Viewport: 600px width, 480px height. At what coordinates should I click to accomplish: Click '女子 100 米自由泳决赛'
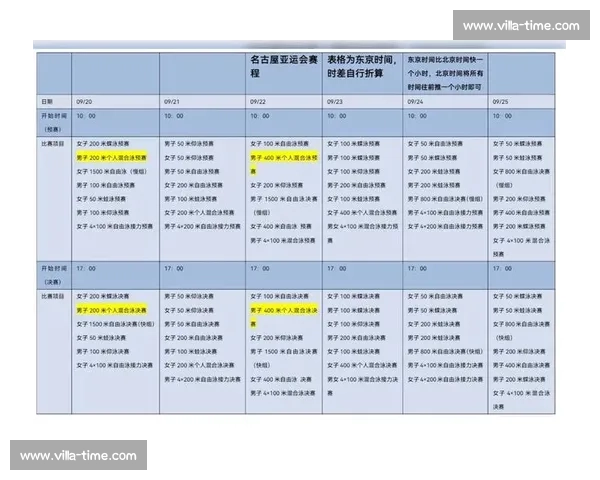pos(279,297)
